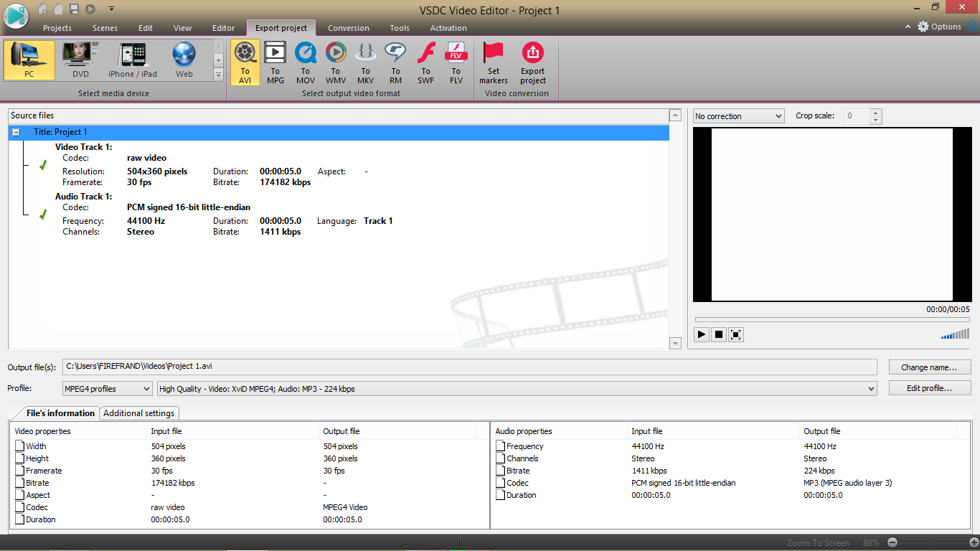Select the DVD media device

[79, 60]
